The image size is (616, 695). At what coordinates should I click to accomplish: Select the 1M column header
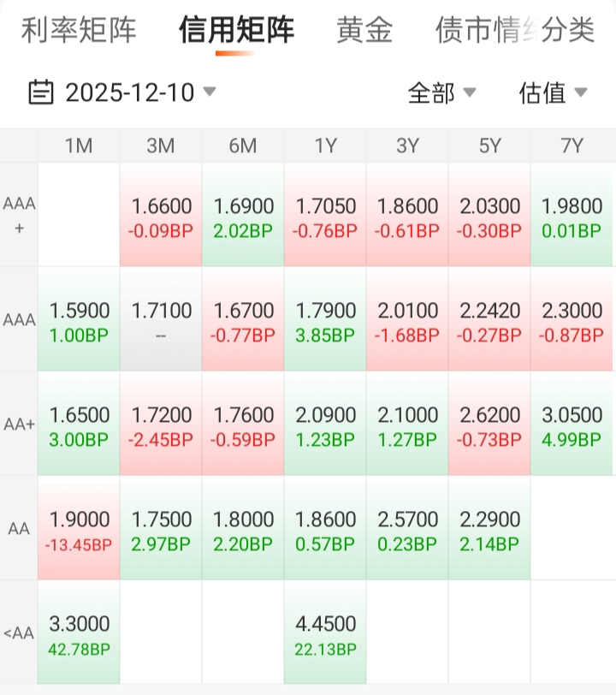point(79,146)
